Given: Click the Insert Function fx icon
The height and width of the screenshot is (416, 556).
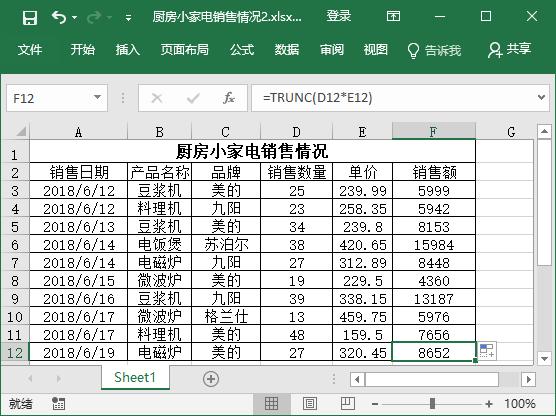Looking at the screenshot, I should (x=229, y=98).
